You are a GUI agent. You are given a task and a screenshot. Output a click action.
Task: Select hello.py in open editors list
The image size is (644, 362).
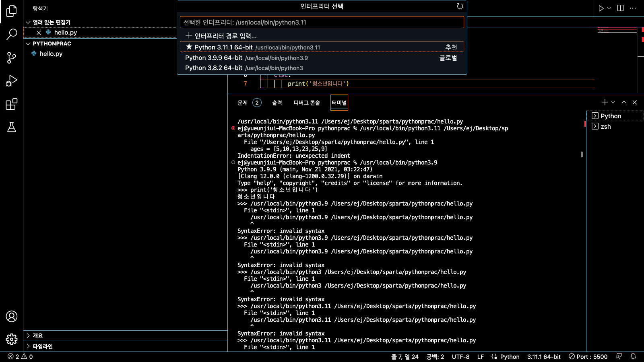pos(66,33)
